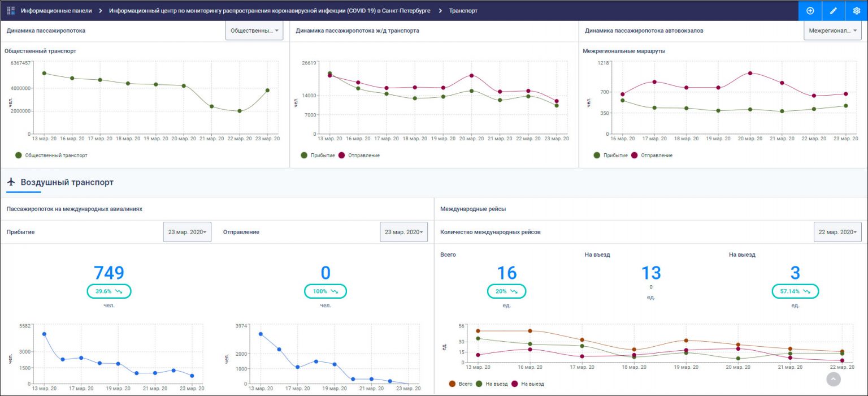Image resolution: width=868 pixels, height=396 pixels.
Task: Click the 57.14% decrease trend badge
Action: click(x=795, y=291)
